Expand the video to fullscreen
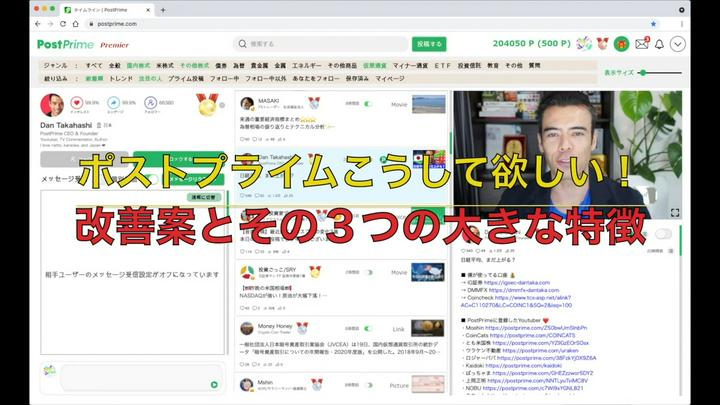The image size is (720, 405). click(x=675, y=213)
